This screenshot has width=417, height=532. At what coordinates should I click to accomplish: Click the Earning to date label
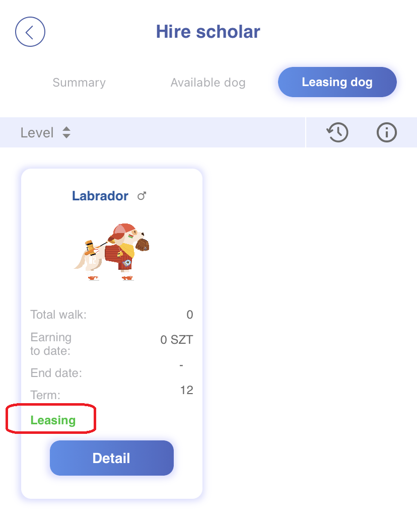click(x=51, y=344)
